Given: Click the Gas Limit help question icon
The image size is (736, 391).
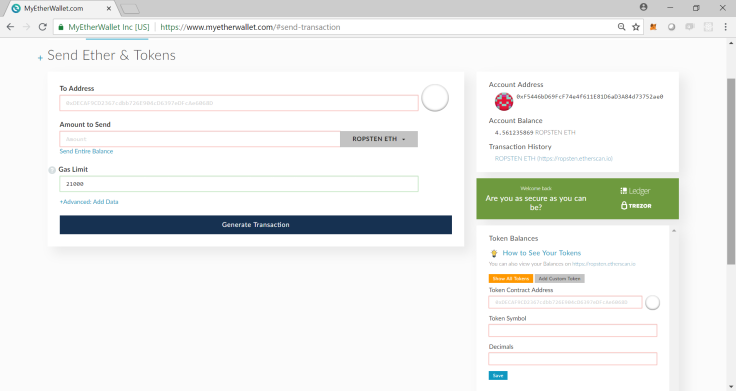Looking at the screenshot, I should click(52, 170).
